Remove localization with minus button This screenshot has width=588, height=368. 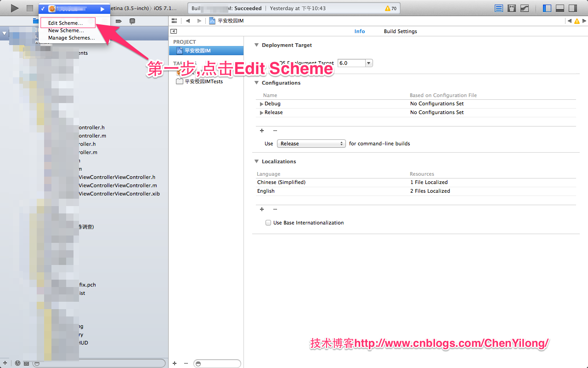(275, 209)
